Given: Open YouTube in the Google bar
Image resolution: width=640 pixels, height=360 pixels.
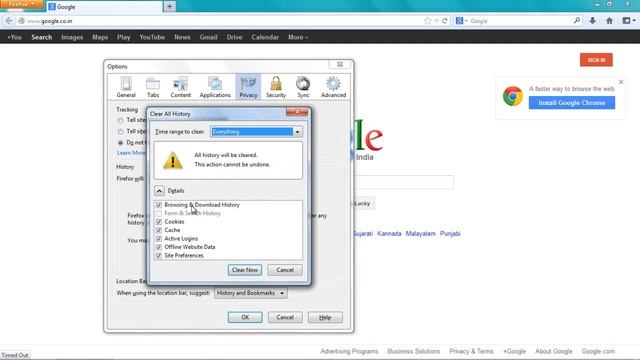Looking at the screenshot, I should (x=152, y=37).
